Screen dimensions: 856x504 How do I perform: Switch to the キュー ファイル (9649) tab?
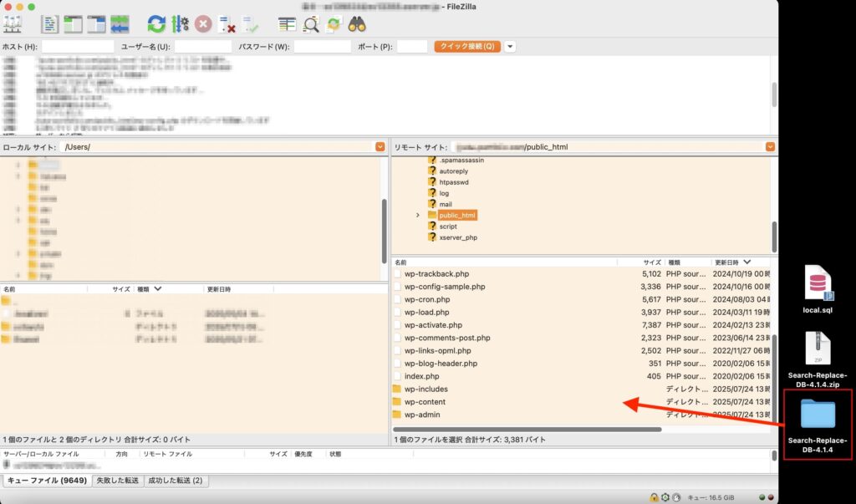[47, 481]
